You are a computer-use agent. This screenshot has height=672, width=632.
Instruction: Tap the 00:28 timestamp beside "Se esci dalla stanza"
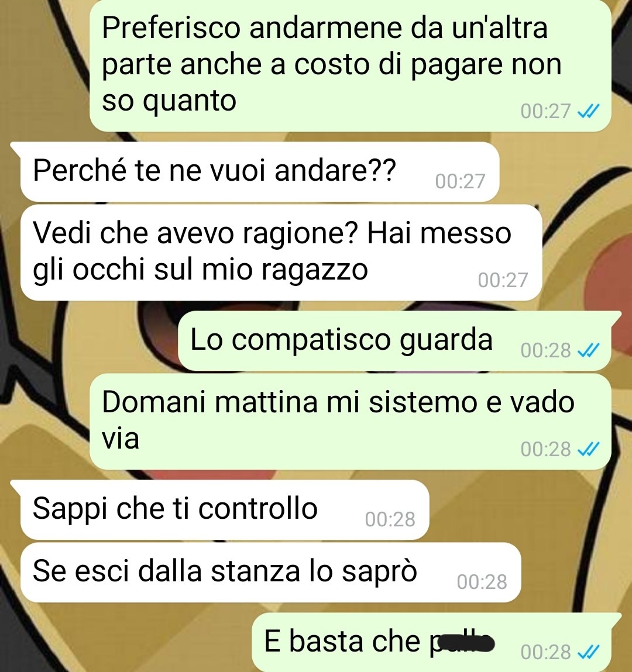pyautogui.click(x=482, y=582)
